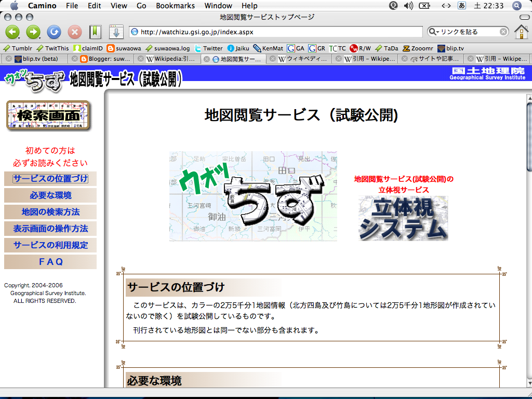The height and width of the screenshot is (399, 532).
Task: Click the red Stop loading button
Action: coord(75,32)
